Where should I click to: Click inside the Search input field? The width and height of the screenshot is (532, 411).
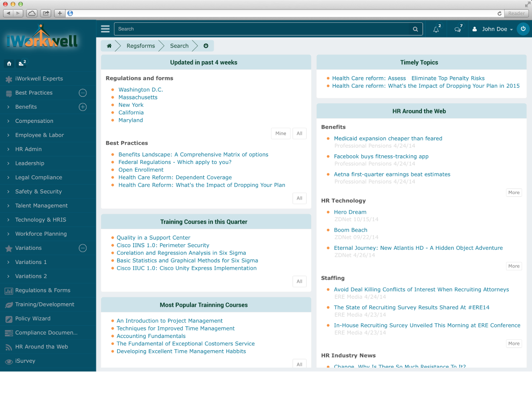pyautogui.click(x=263, y=29)
